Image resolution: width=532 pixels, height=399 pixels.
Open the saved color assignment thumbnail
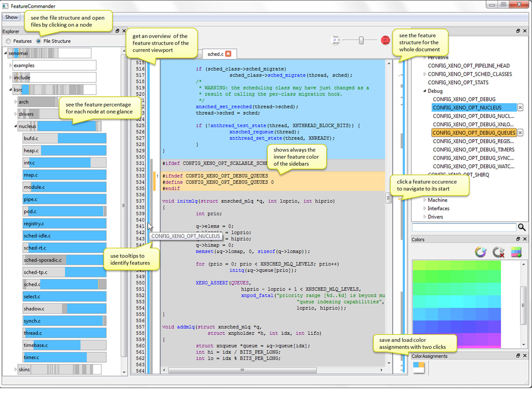click(419, 367)
